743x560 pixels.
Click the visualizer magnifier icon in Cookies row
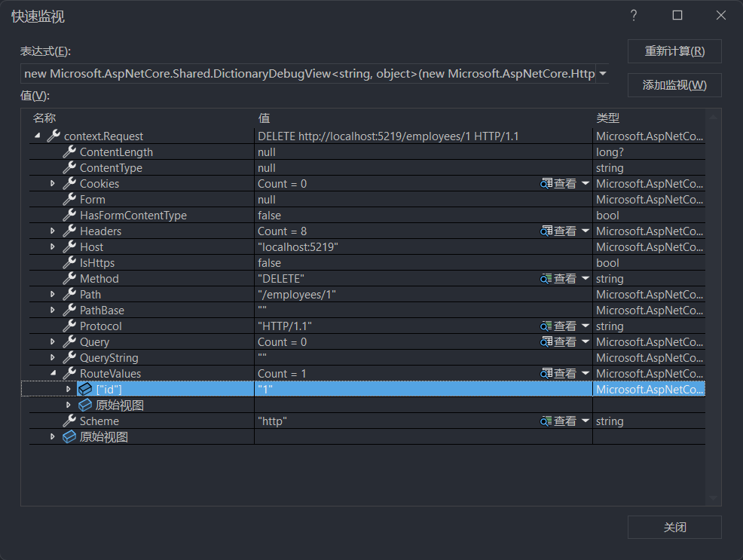point(546,184)
